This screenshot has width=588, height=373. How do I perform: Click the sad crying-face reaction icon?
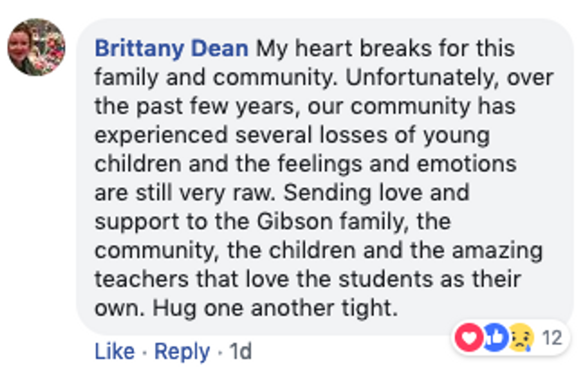[x=521, y=339]
